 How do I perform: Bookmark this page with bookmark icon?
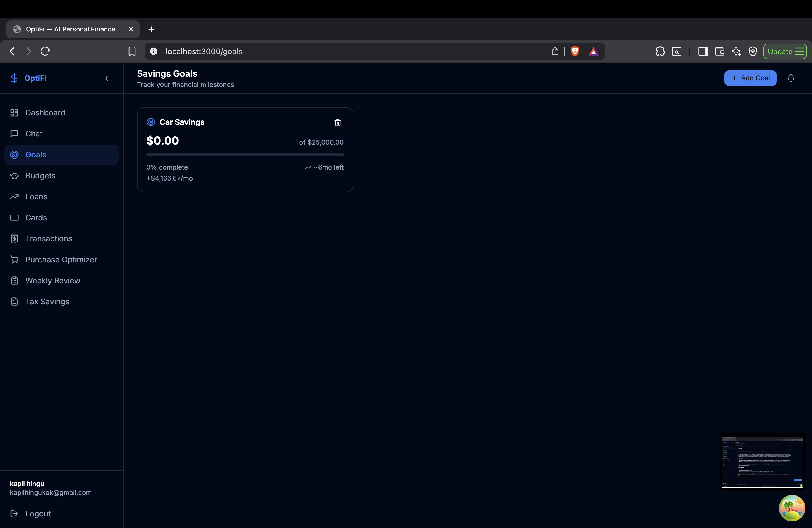[x=132, y=51]
